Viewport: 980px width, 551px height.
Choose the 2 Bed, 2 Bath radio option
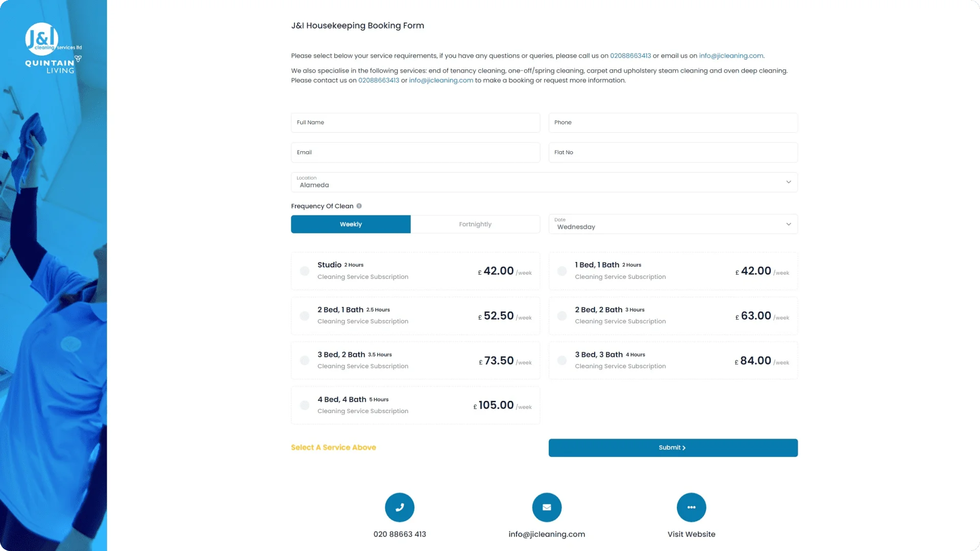[x=562, y=316]
